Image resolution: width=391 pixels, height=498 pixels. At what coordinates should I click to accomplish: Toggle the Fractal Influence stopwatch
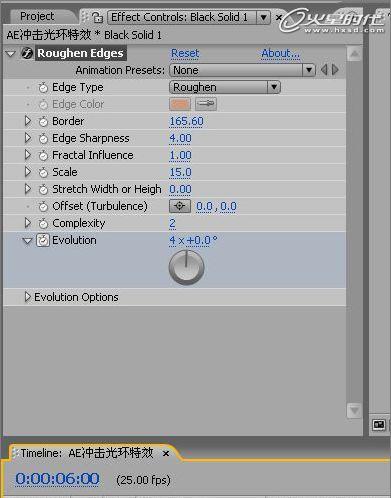(43, 156)
